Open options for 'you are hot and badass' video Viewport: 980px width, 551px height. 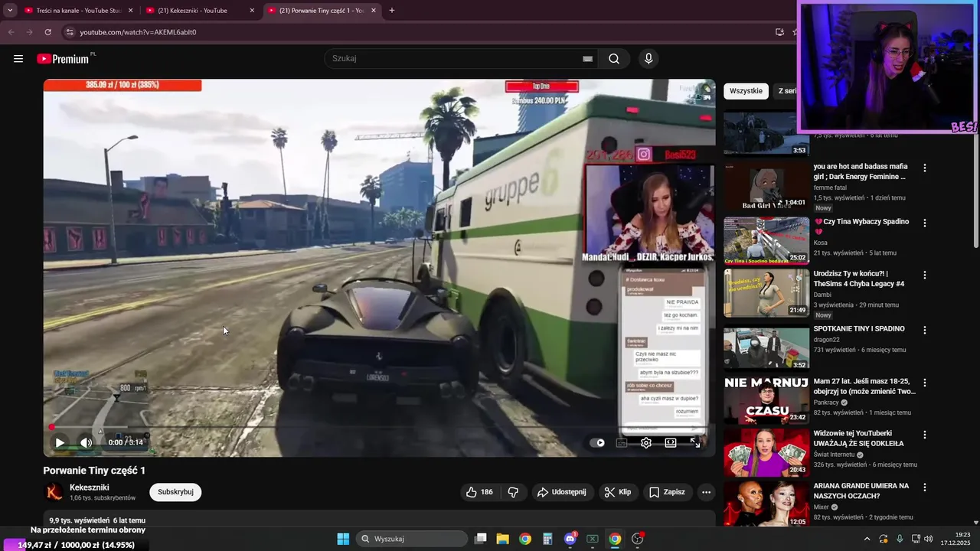(924, 168)
